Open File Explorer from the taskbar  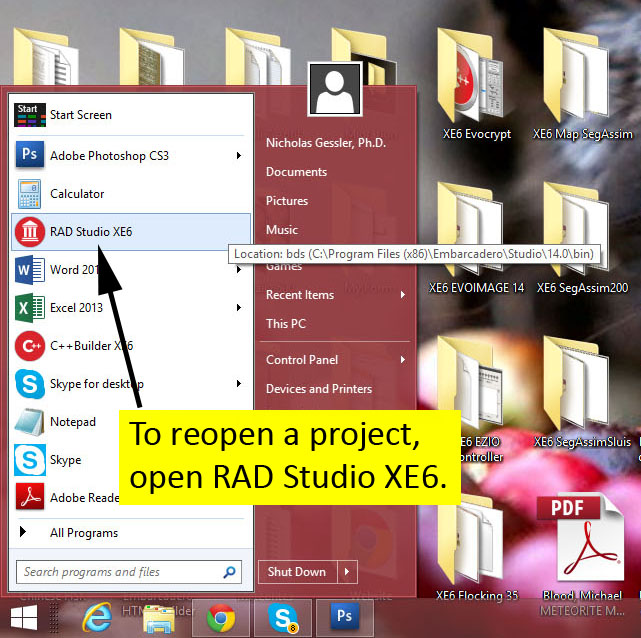click(159, 619)
